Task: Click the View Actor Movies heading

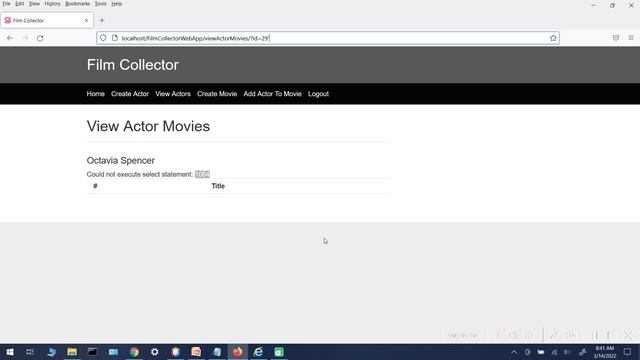Action: click(148, 126)
